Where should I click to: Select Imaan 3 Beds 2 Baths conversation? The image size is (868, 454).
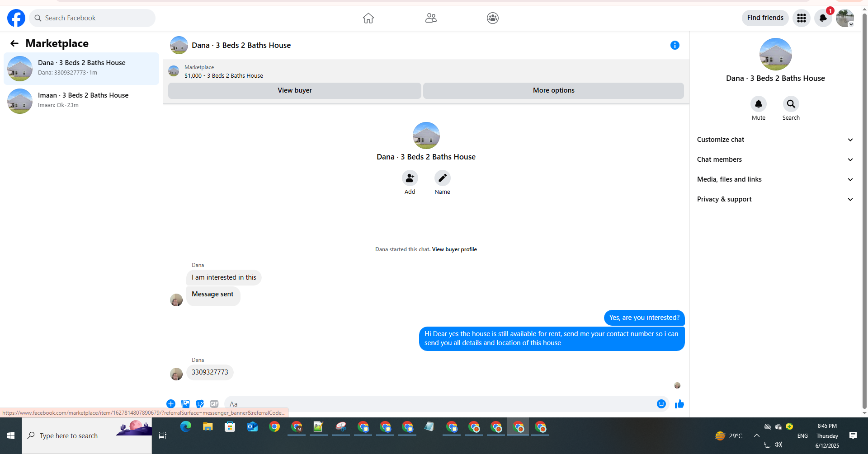click(x=81, y=101)
